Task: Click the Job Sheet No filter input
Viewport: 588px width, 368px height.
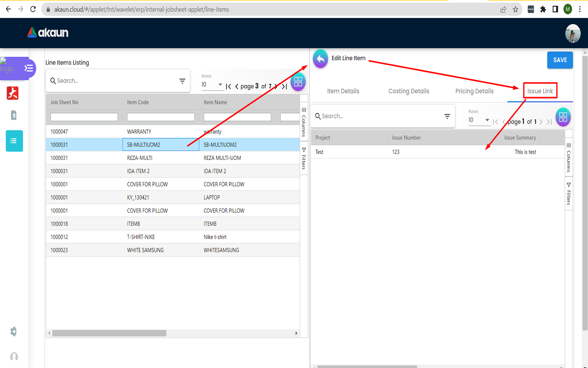Action: point(84,117)
